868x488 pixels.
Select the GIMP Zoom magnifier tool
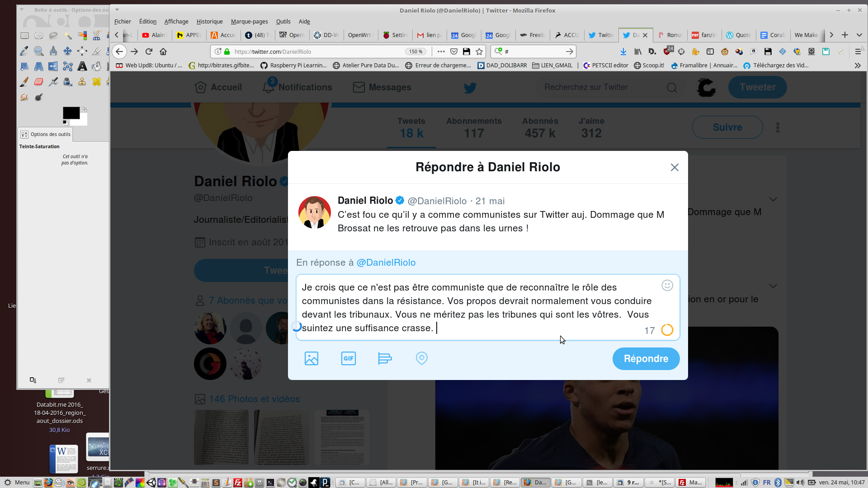[x=39, y=51]
